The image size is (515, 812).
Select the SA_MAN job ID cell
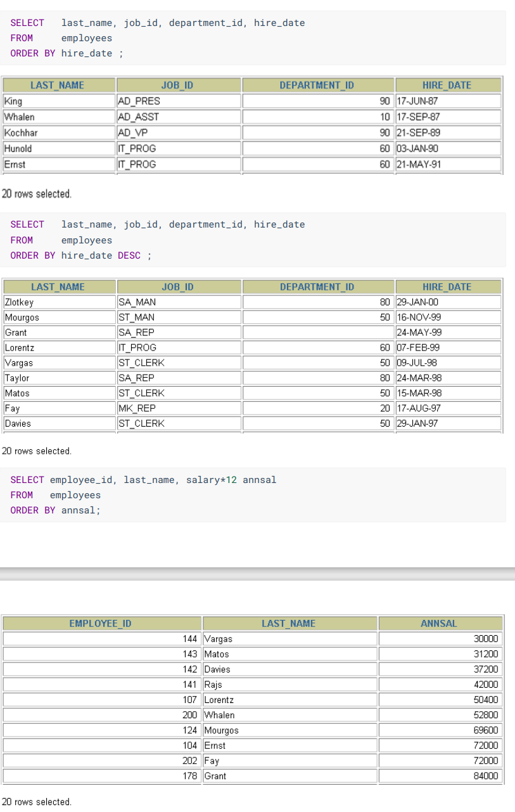pos(178,302)
